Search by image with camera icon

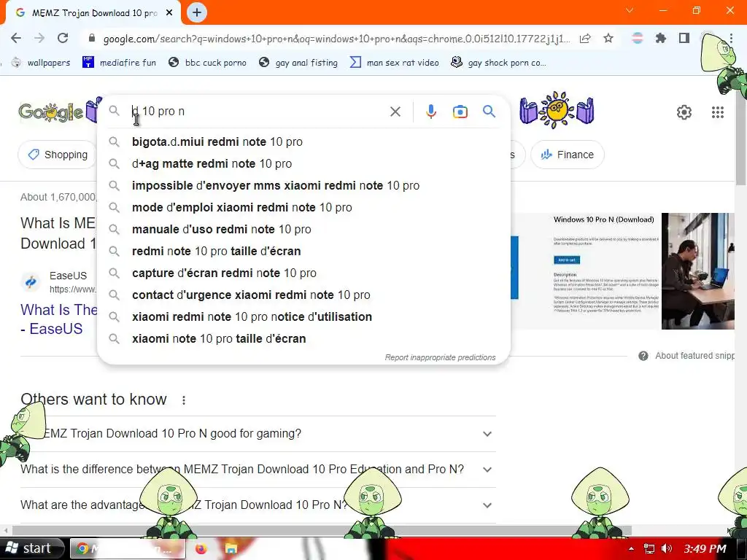(460, 112)
